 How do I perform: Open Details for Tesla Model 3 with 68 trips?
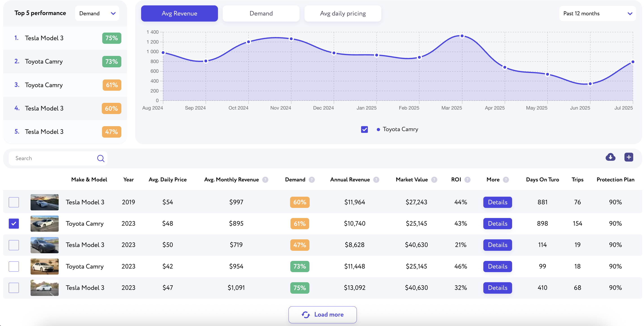tap(497, 288)
